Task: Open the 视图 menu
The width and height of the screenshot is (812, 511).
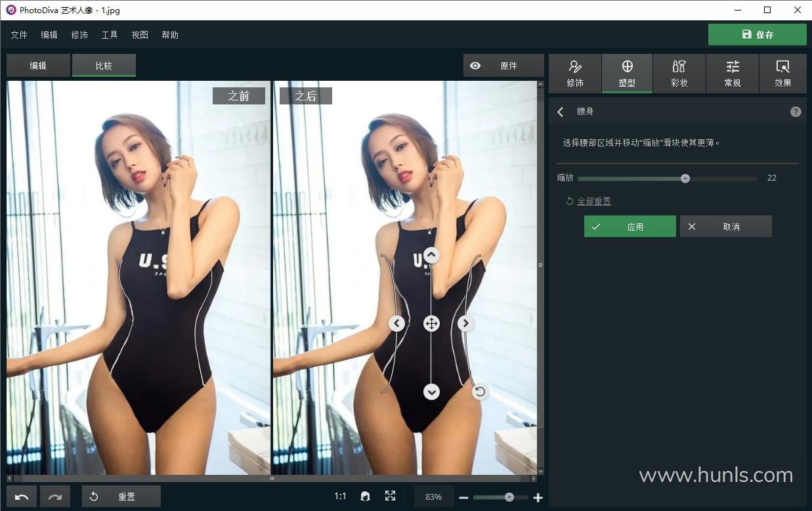Action: pos(140,35)
